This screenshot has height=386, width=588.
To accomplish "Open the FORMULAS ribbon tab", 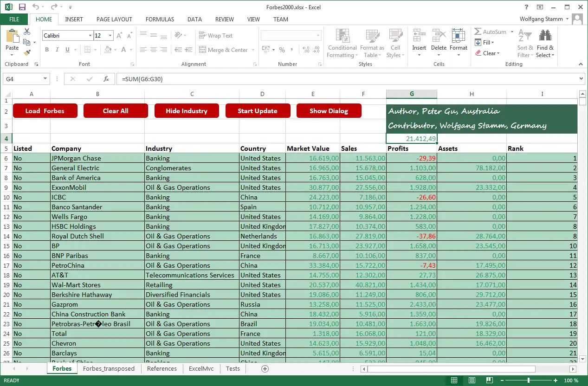I will point(160,19).
